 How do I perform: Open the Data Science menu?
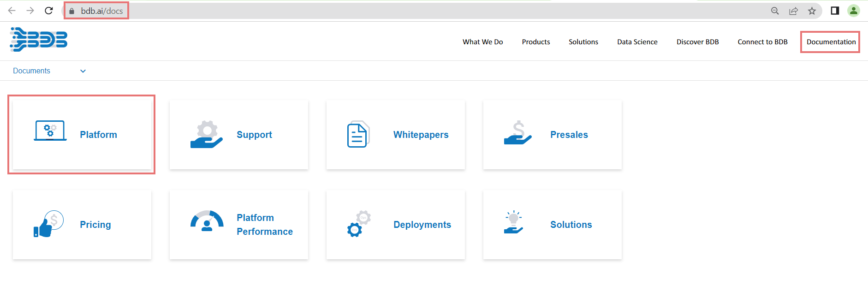637,42
